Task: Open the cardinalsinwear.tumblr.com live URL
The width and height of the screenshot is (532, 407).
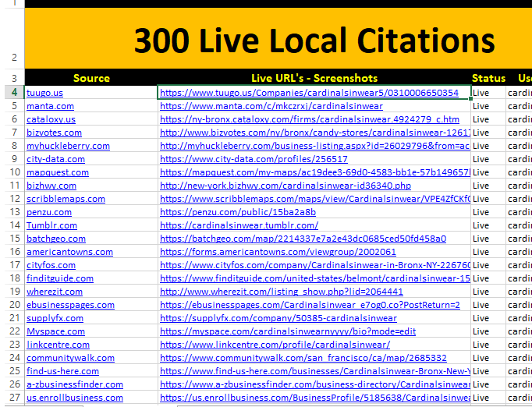Action: coord(239,225)
